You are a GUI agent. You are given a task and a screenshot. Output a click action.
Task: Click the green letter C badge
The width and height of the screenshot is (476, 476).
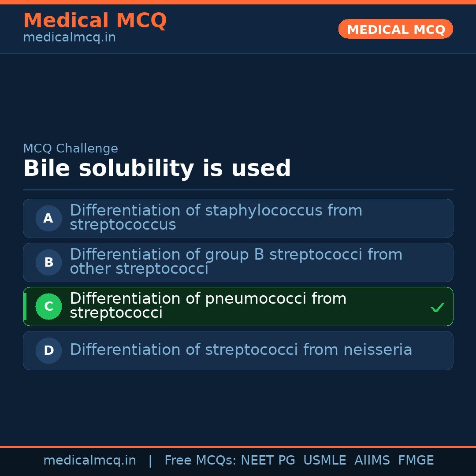point(48,306)
